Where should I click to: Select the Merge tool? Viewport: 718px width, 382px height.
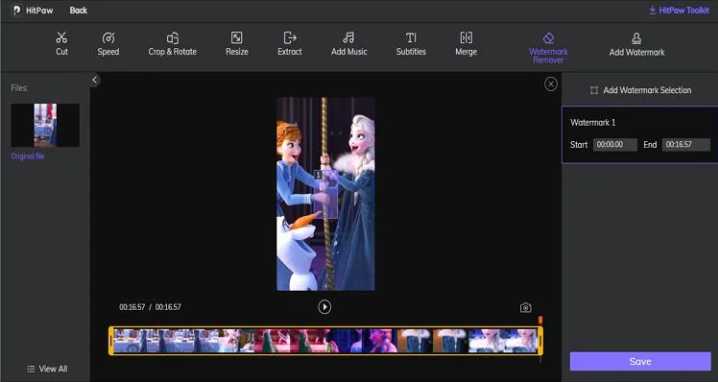(x=466, y=44)
